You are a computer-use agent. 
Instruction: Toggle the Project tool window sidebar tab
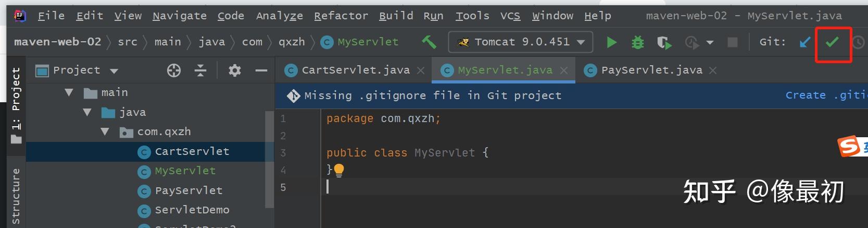(x=16, y=104)
